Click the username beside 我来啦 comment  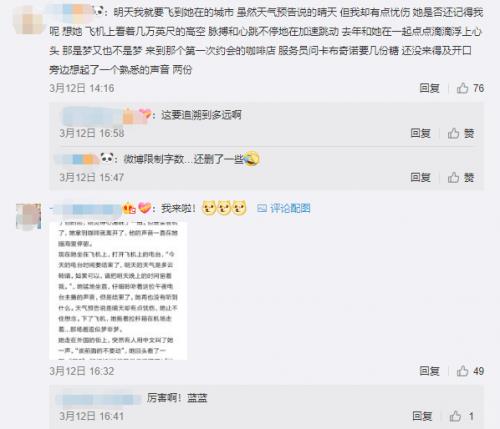pos(85,209)
